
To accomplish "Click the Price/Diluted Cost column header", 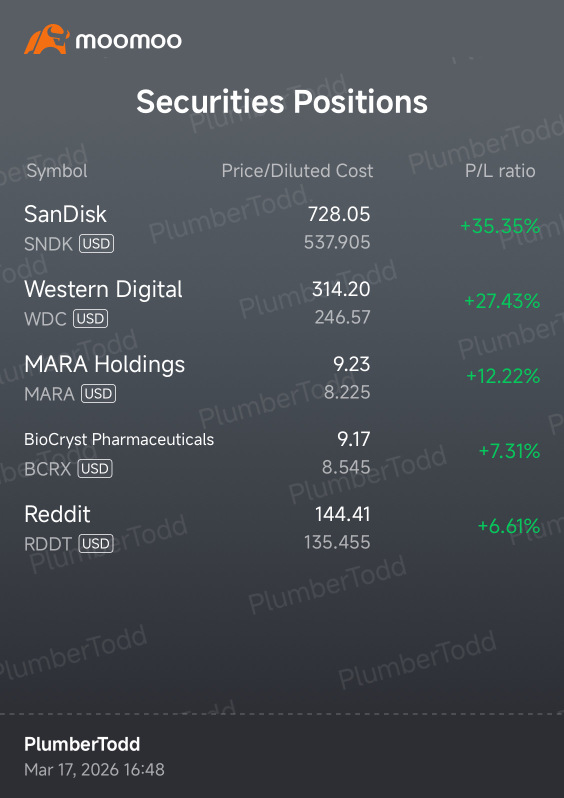I will pos(297,170).
